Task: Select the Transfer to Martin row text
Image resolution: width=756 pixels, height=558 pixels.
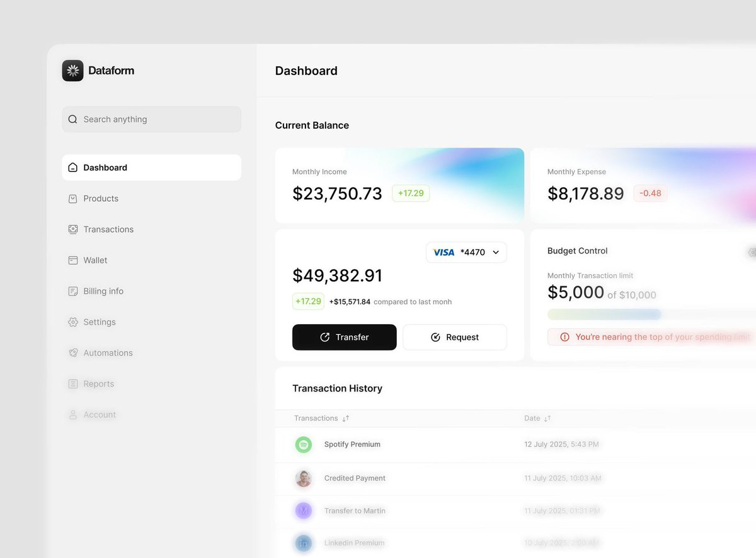Action: [355, 511]
